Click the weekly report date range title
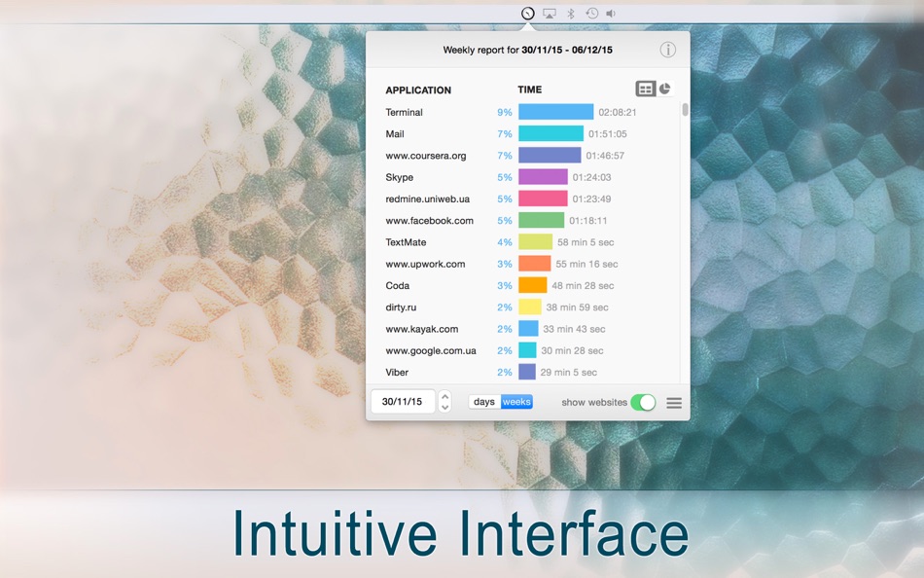 click(x=527, y=51)
